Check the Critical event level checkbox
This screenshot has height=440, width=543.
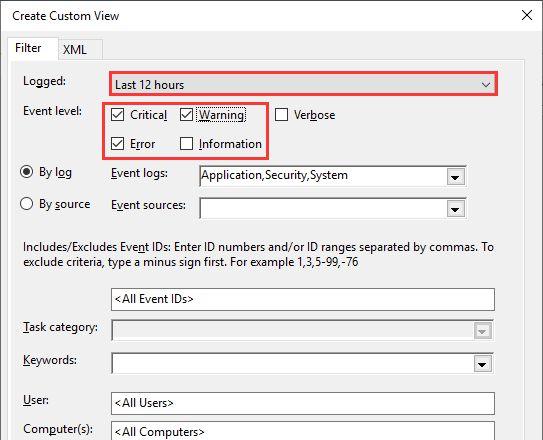click(117, 115)
